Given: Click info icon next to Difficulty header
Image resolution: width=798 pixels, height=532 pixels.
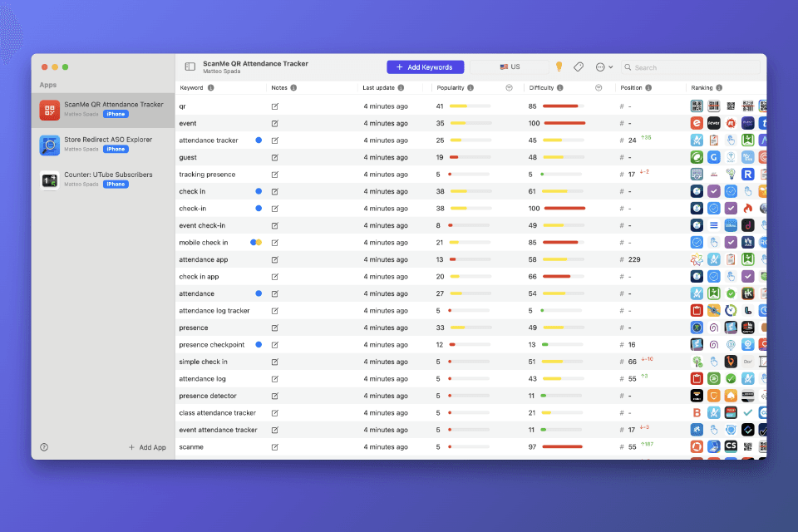Looking at the screenshot, I should click(559, 88).
